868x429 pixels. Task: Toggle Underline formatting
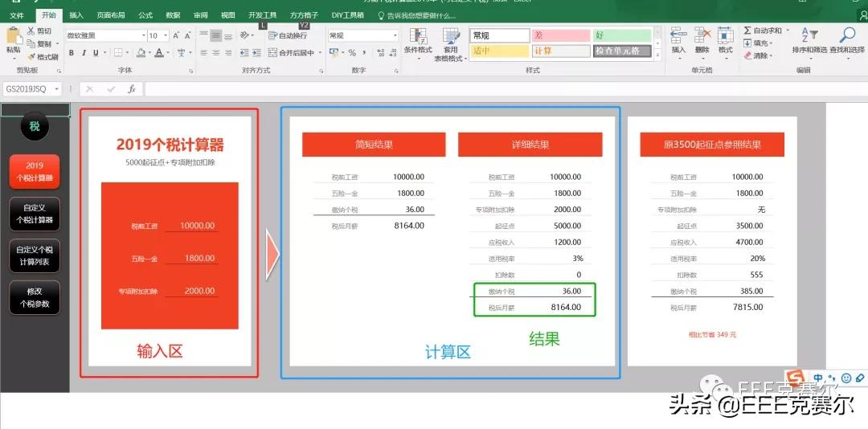click(96, 53)
